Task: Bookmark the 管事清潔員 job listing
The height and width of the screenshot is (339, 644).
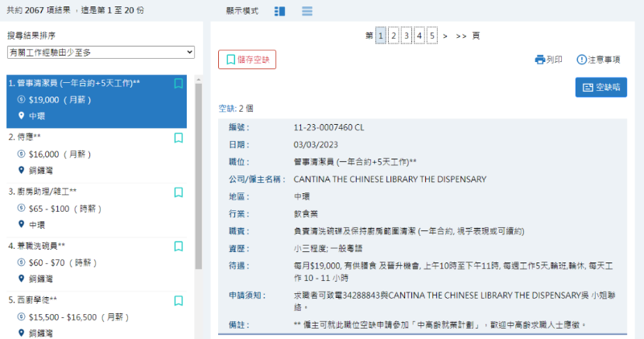Action: coord(179,83)
